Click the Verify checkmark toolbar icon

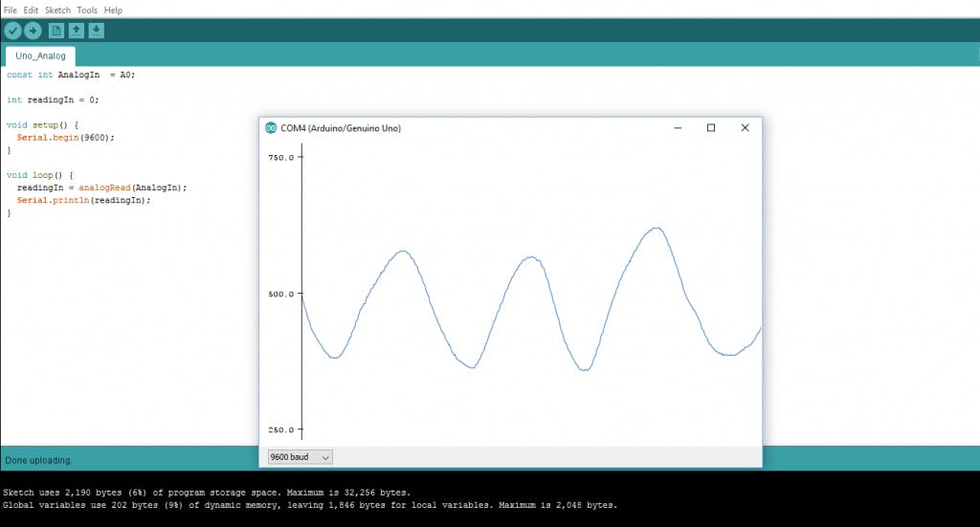(12, 31)
